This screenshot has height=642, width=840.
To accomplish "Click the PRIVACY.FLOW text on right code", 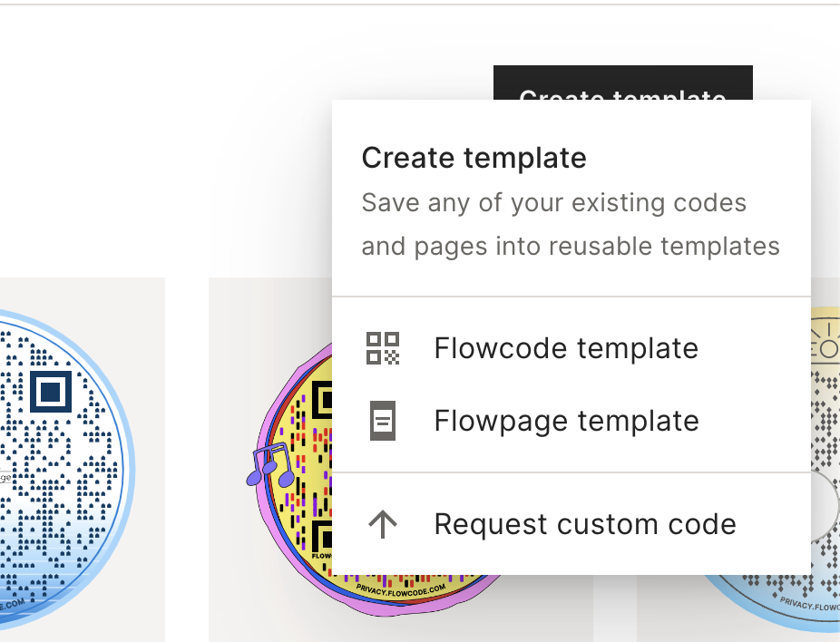I will (x=809, y=604).
